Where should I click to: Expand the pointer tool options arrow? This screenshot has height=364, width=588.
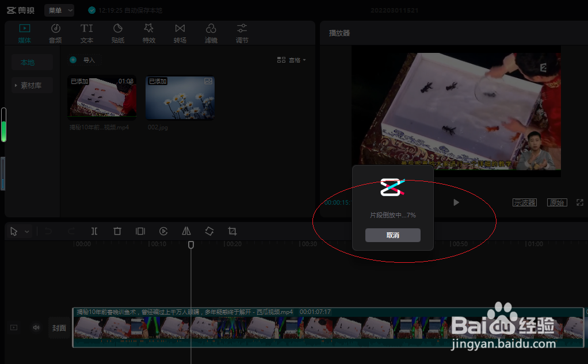click(x=27, y=232)
